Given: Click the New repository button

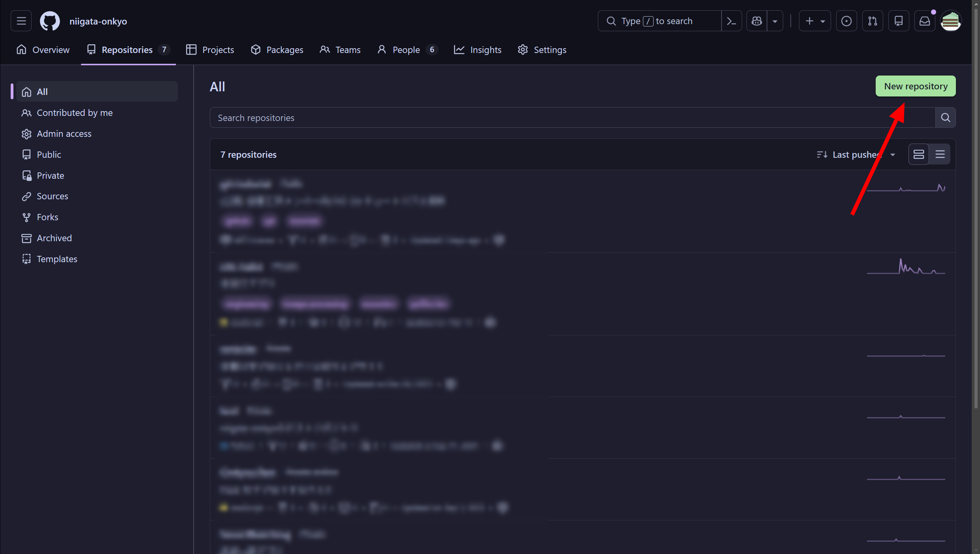Looking at the screenshot, I should coord(916,86).
